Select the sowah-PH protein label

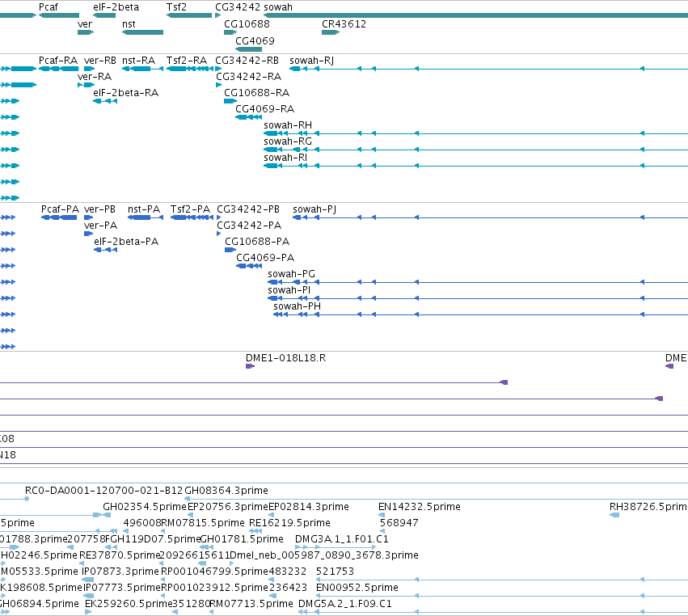pyautogui.click(x=297, y=306)
